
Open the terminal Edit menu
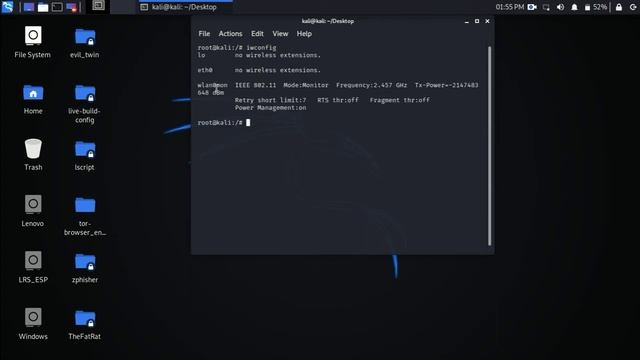[x=257, y=34]
